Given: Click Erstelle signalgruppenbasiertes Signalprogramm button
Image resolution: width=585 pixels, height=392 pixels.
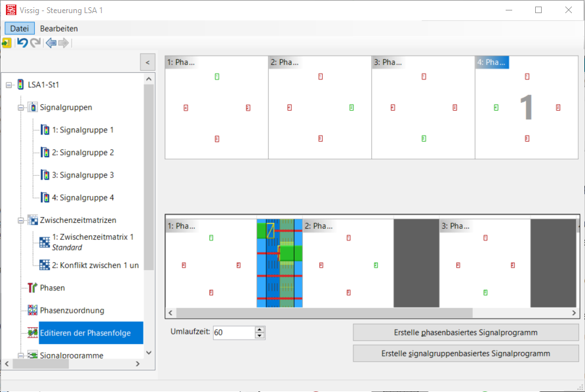Looking at the screenshot, I should 466,353.
